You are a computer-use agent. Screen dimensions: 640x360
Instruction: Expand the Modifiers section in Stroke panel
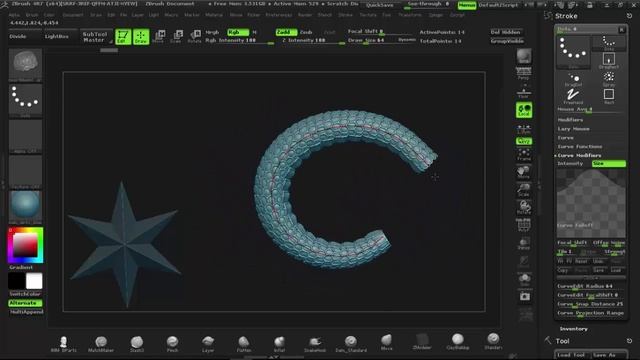click(x=570, y=120)
